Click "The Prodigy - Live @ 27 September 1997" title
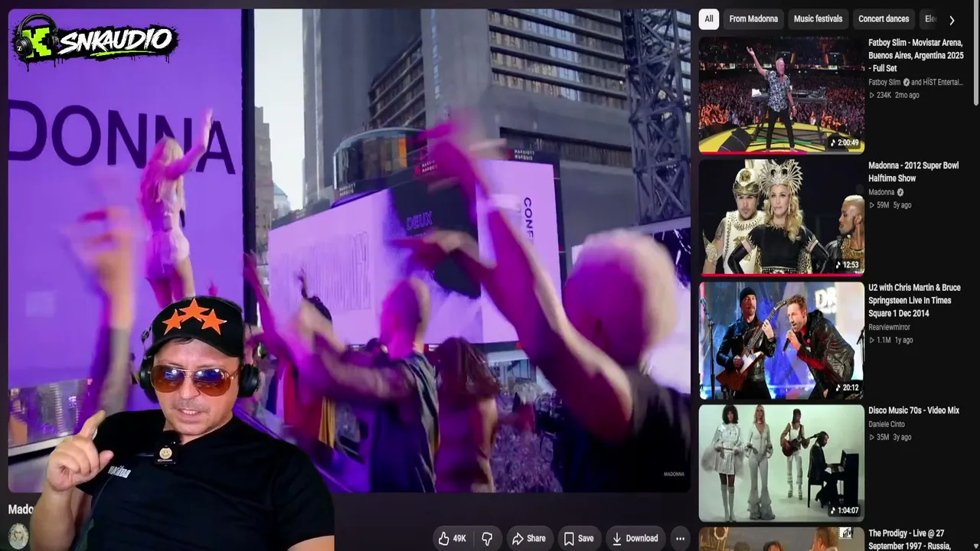980x551 pixels. [x=910, y=540]
